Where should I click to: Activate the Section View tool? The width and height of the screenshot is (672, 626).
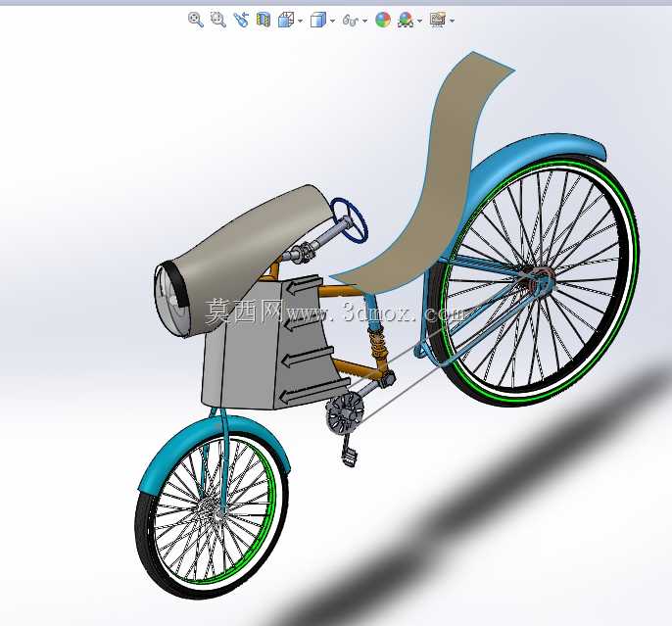[x=264, y=20]
